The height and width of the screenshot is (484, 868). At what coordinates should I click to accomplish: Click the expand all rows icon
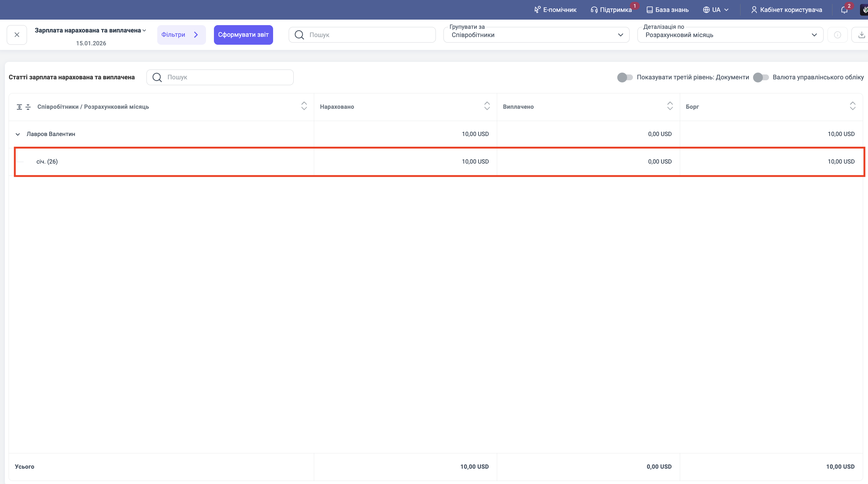coord(19,107)
